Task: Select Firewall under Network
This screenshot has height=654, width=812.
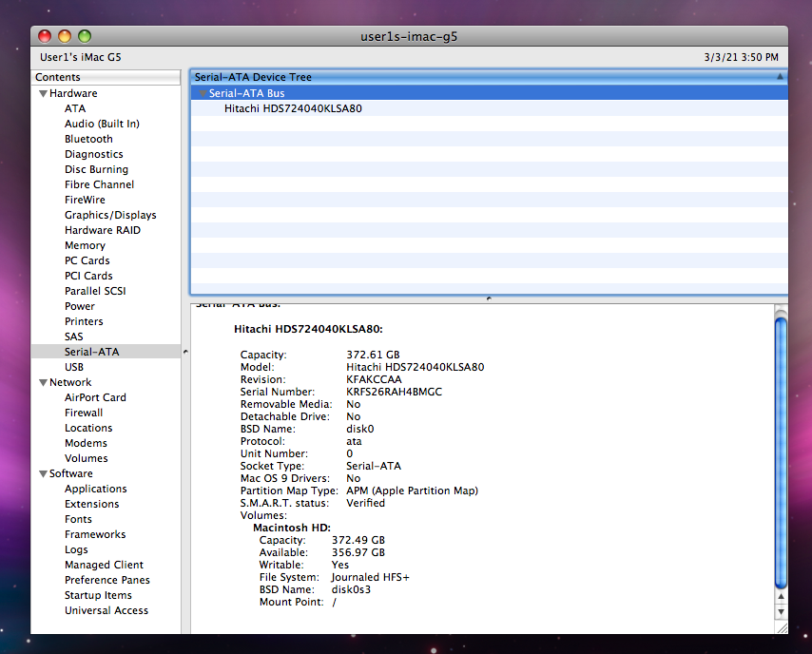Action: pos(84,413)
